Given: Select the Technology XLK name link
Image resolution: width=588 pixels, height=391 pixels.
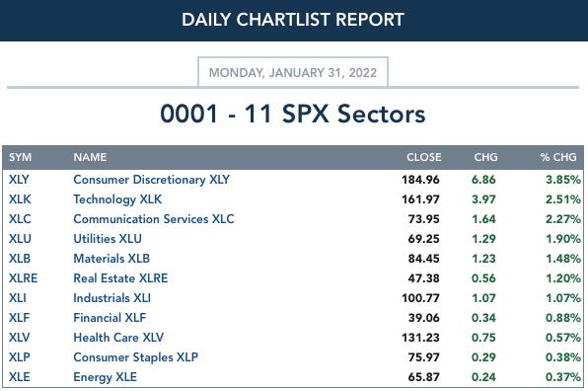Looking at the screenshot, I should point(117,199).
